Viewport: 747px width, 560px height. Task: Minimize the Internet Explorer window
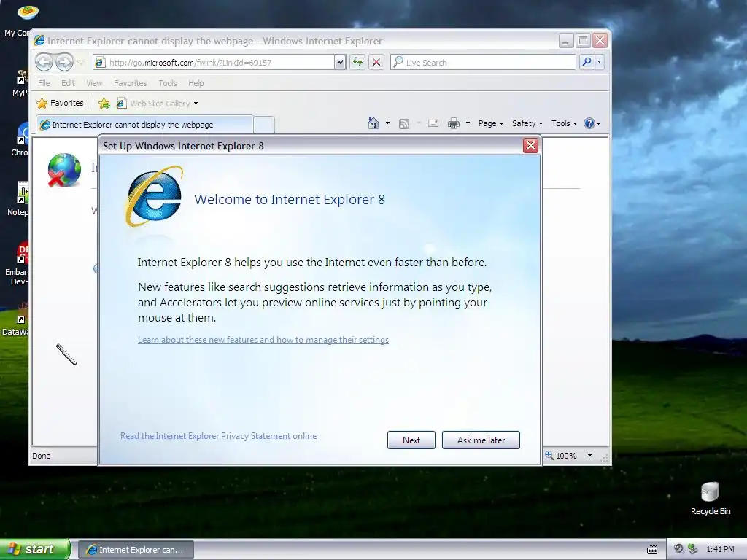[566, 41]
